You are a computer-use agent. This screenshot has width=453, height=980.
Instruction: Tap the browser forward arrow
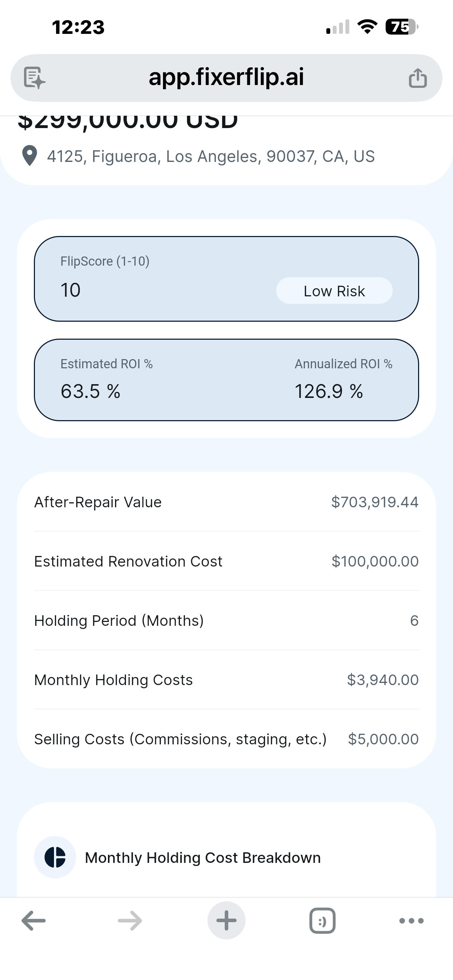point(130,921)
